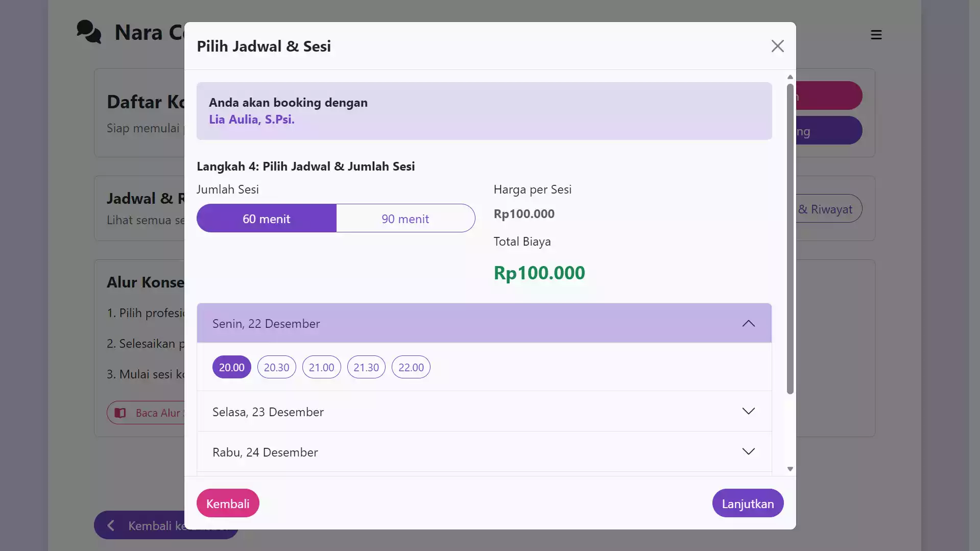Click the back arrow icon on Kembali button
Image resolution: width=980 pixels, height=551 pixels.
point(111,525)
